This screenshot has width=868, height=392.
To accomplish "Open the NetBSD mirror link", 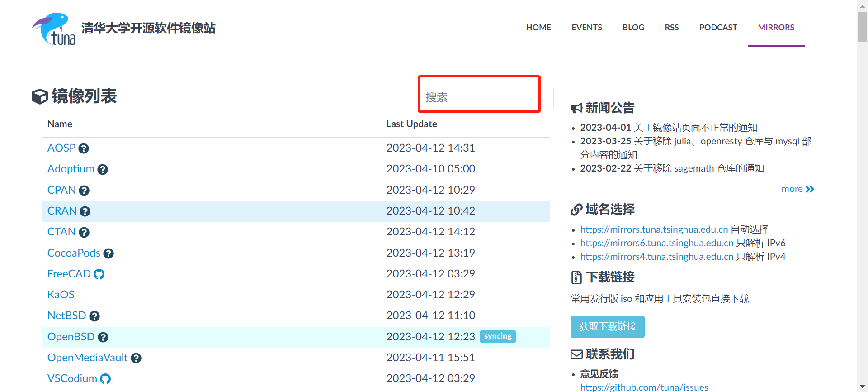I will (66, 316).
